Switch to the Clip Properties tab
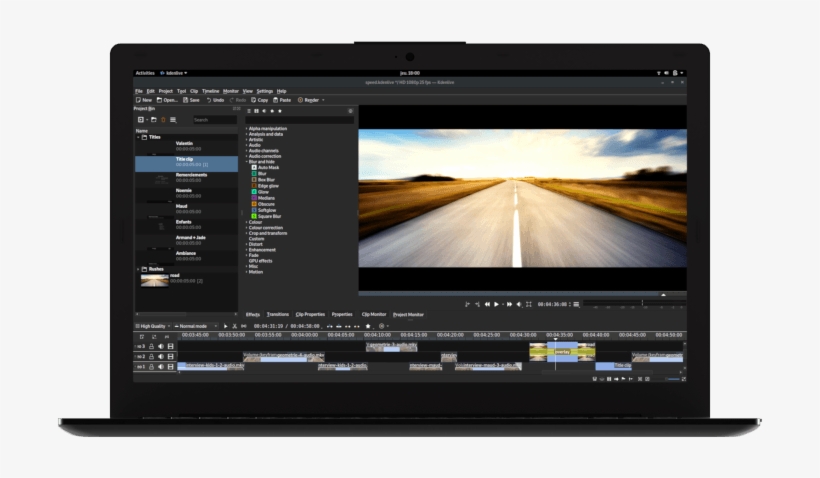The image size is (820, 478). [x=310, y=315]
